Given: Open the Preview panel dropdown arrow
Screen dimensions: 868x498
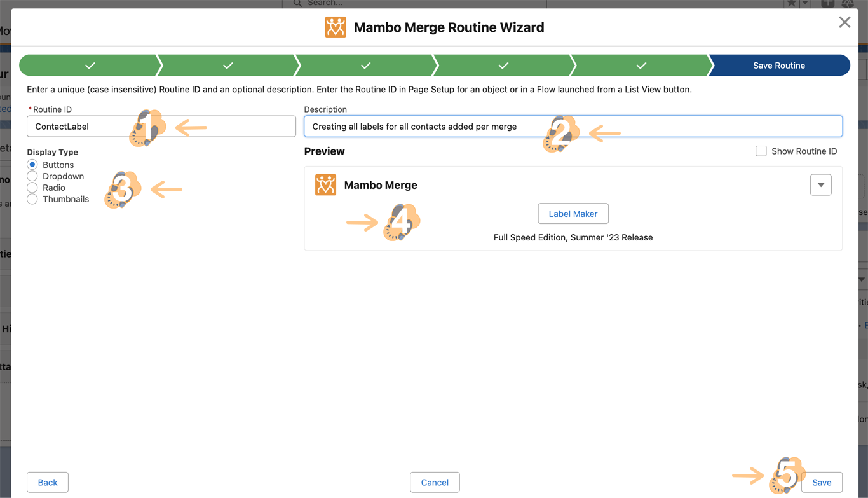Looking at the screenshot, I should [x=820, y=185].
